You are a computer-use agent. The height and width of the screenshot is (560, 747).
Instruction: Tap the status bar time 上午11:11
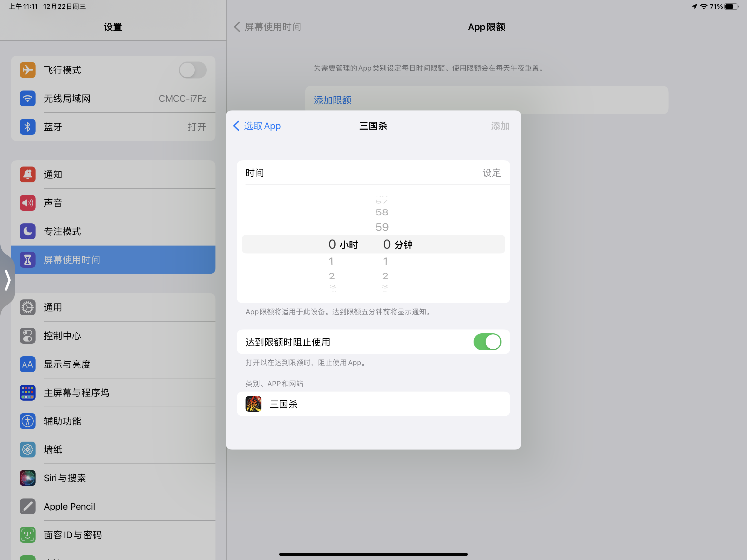[23, 6]
